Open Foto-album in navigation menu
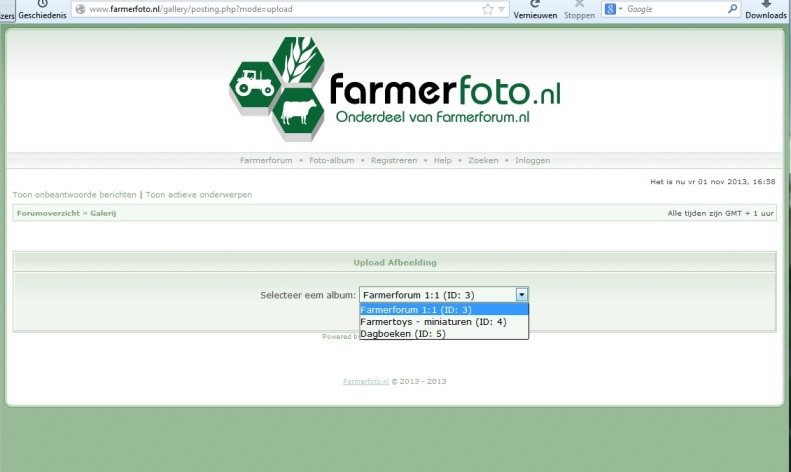 [331, 160]
